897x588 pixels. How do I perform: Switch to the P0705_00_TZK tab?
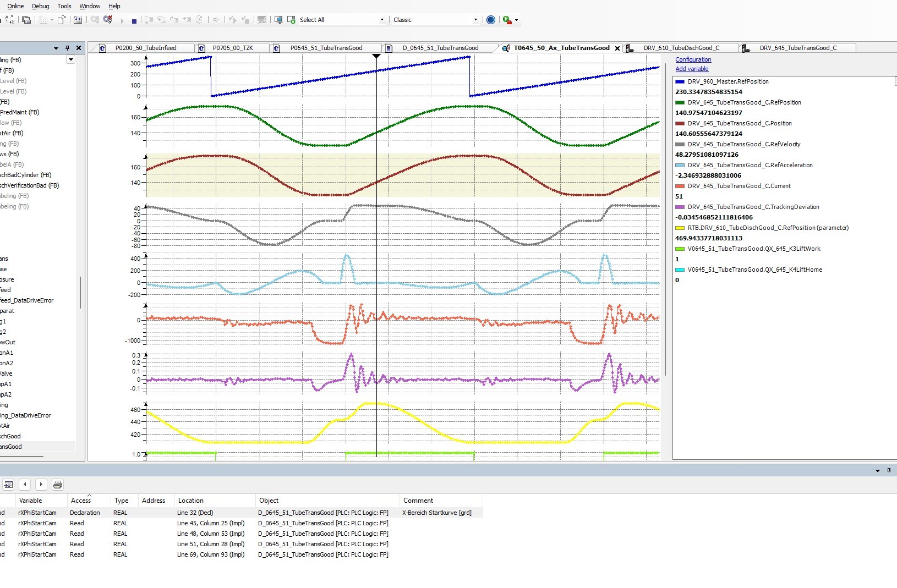point(233,48)
